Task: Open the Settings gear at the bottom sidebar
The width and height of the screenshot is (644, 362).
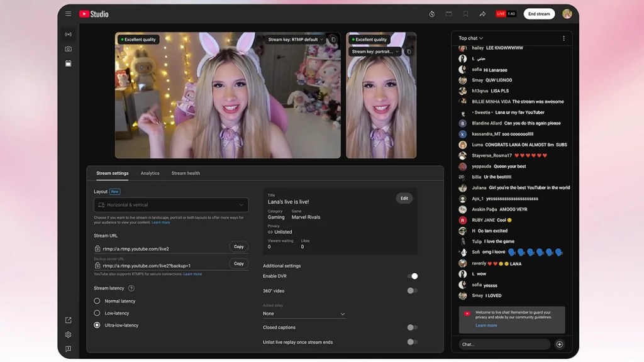Action: tap(68, 334)
